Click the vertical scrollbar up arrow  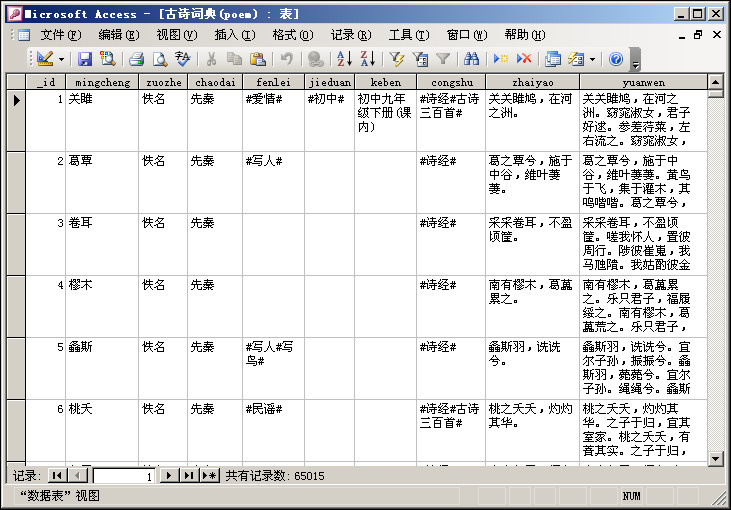pos(715,83)
